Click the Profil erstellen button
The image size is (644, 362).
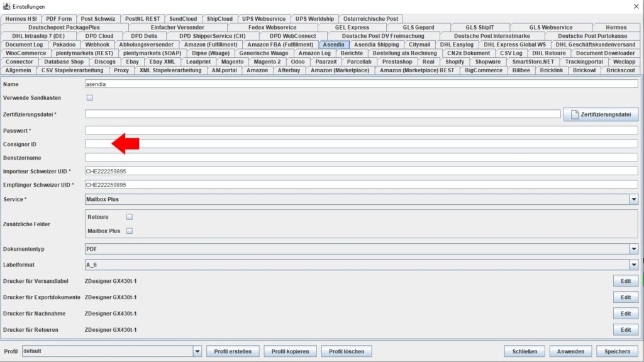[x=233, y=351]
